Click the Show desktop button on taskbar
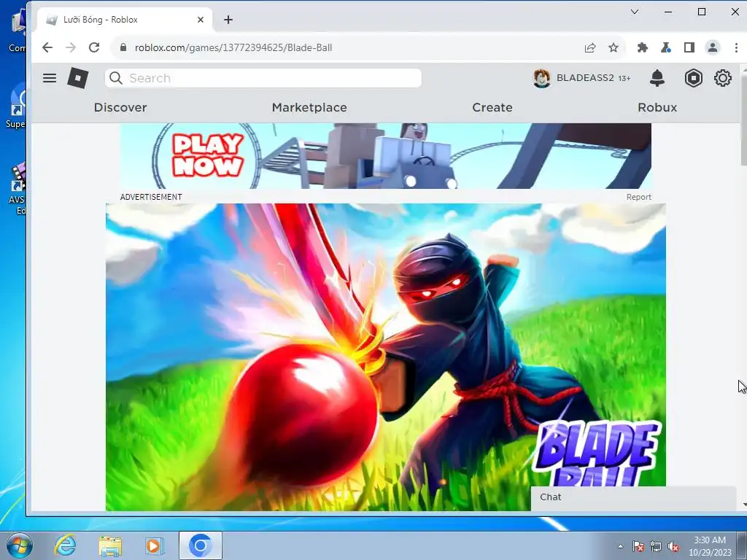Screen dimensions: 747x560 point(742,545)
